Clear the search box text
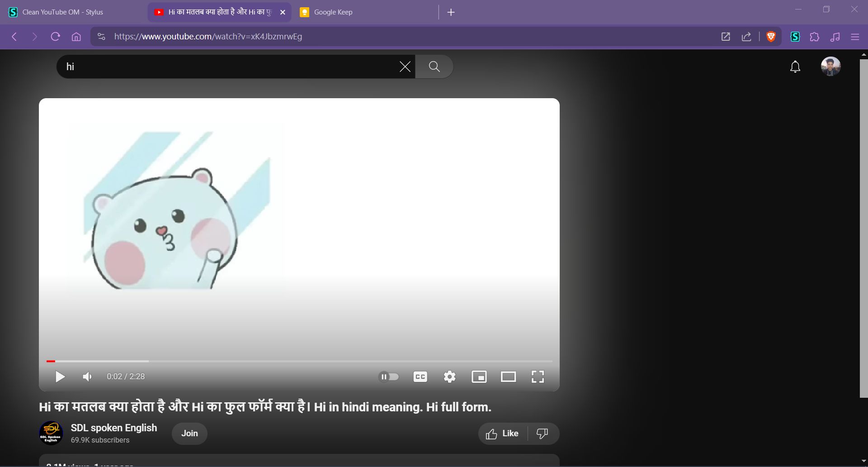Image resolution: width=868 pixels, height=467 pixels. click(405, 67)
